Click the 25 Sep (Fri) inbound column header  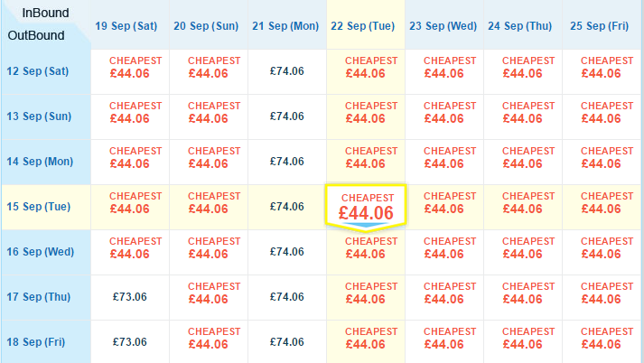click(x=599, y=26)
